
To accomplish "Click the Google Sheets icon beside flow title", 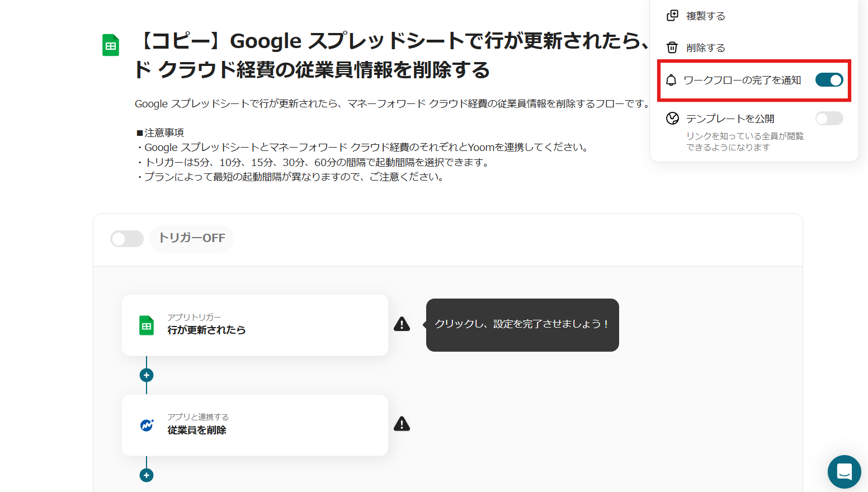I will coord(111,45).
